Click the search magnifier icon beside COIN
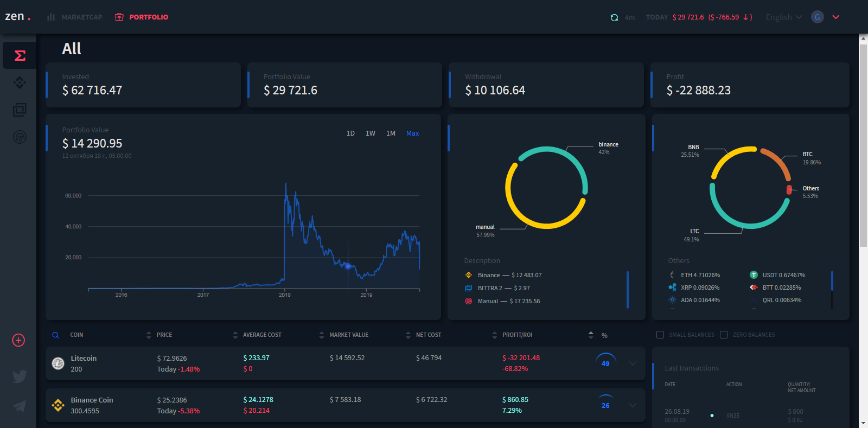Image resolution: width=868 pixels, height=428 pixels. coord(55,335)
